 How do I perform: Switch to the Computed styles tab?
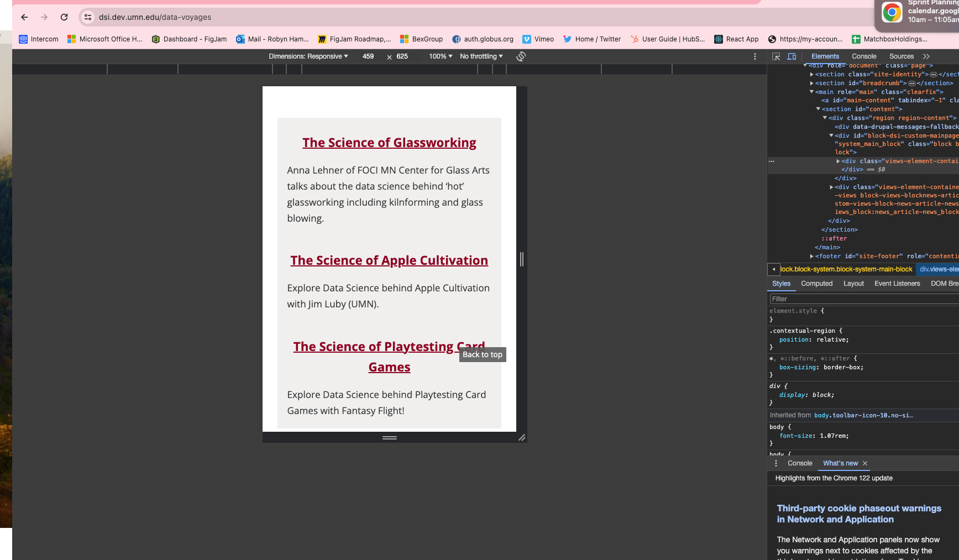(816, 284)
